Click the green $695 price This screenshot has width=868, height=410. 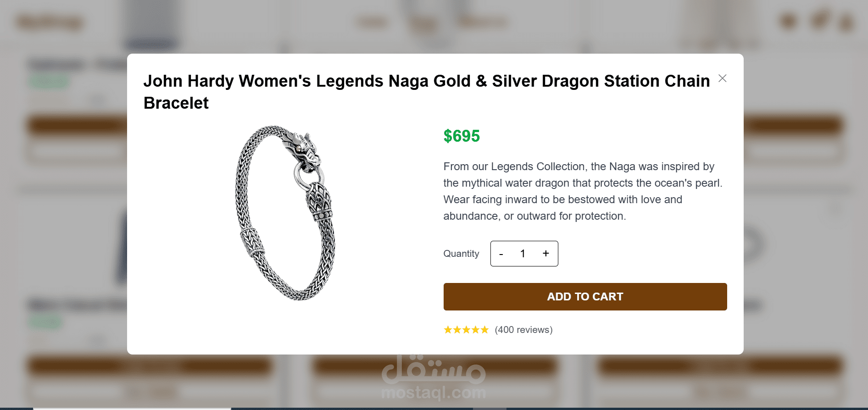(x=461, y=136)
